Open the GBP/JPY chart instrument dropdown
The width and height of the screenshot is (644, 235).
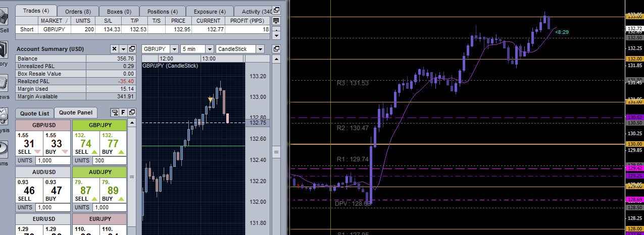pos(174,49)
